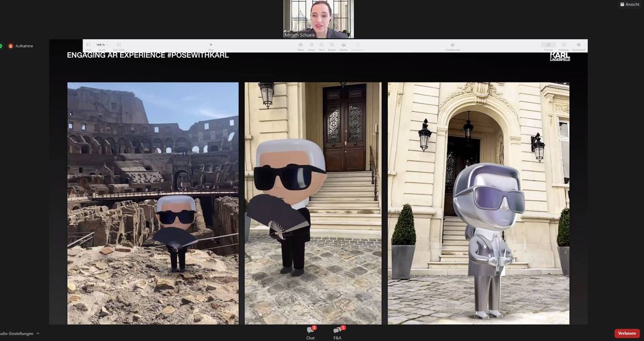Click the Karl Lagerfeld logo
644x341 pixels.
560,56
